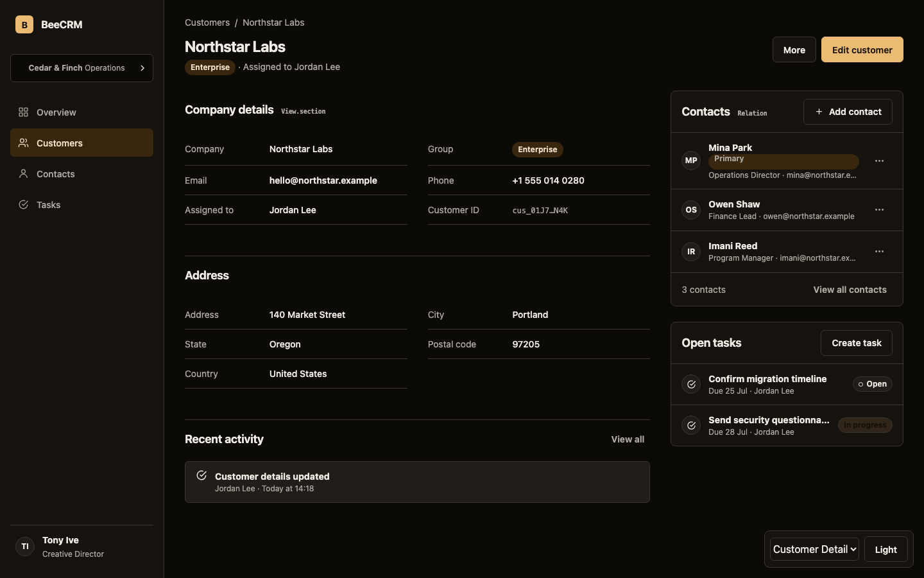
Task: Click the Relation label beside Contacts
Action: [752, 113]
